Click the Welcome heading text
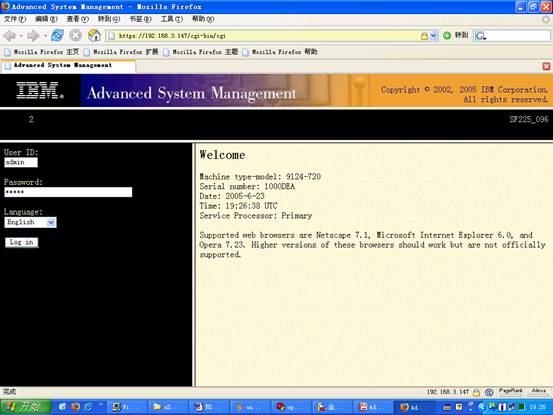This screenshot has width=553, height=415. point(222,155)
